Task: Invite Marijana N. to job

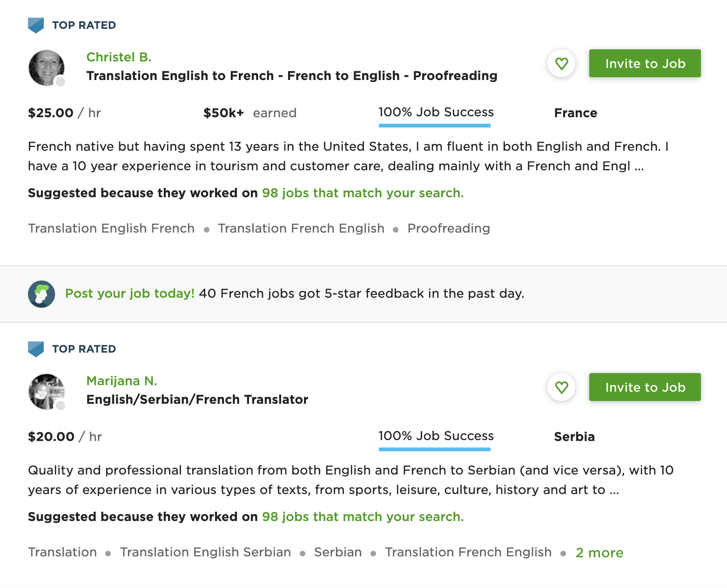Action: coord(645,387)
